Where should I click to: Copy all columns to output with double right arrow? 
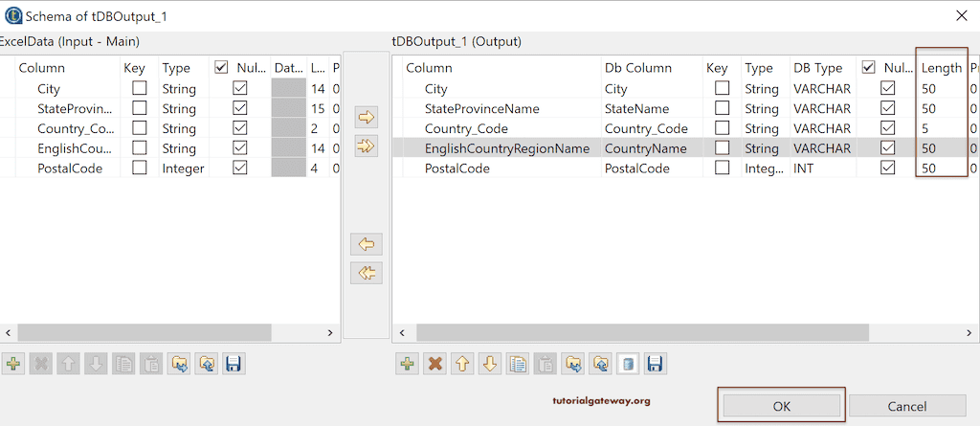point(367,146)
